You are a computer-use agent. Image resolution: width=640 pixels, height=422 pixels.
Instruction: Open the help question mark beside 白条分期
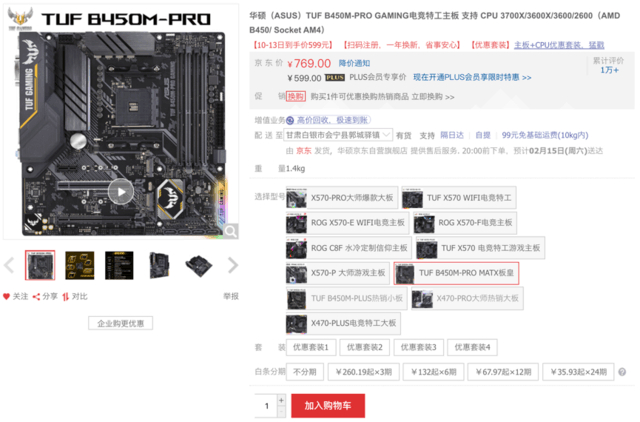(x=622, y=372)
